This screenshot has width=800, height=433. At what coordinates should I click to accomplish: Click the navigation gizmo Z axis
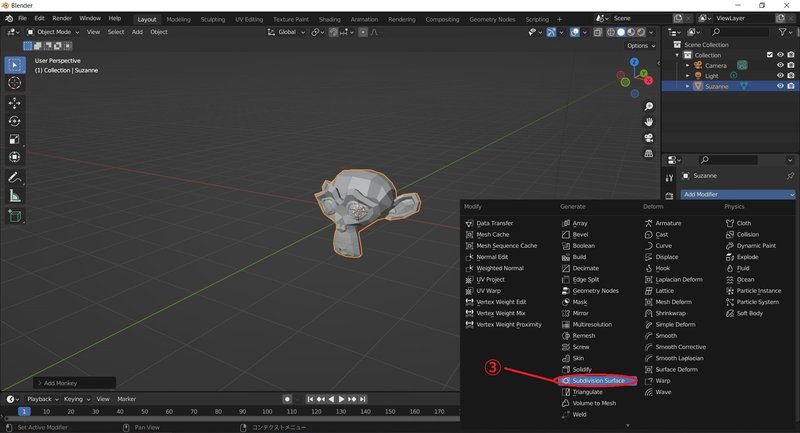pyautogui.click(x=634, y=62)
